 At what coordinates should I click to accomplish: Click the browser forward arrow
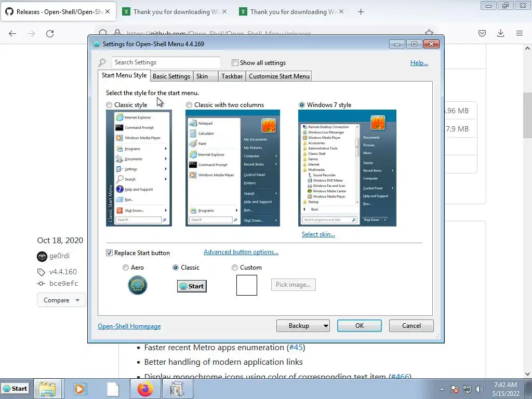click(x=31, y=33)
